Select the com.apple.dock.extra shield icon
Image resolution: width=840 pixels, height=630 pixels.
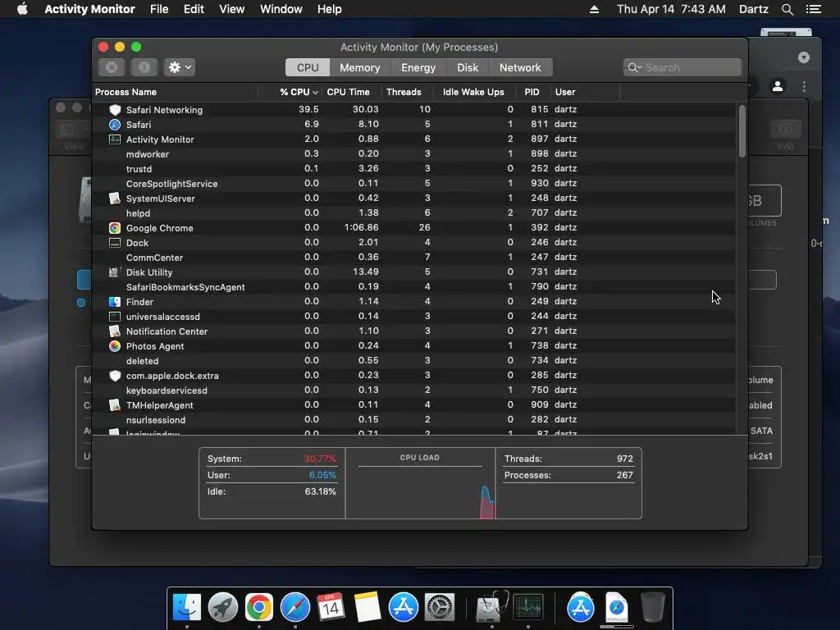(x=115, y=376)
